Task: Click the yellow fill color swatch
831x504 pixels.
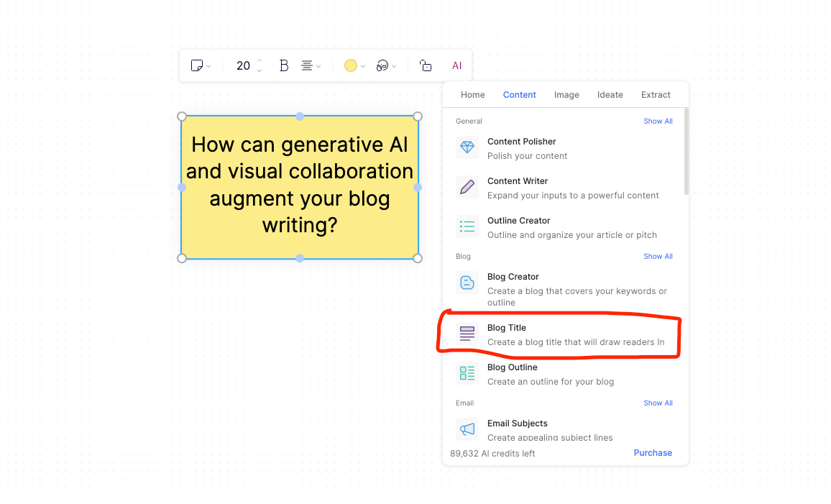Action: point(350,65)
